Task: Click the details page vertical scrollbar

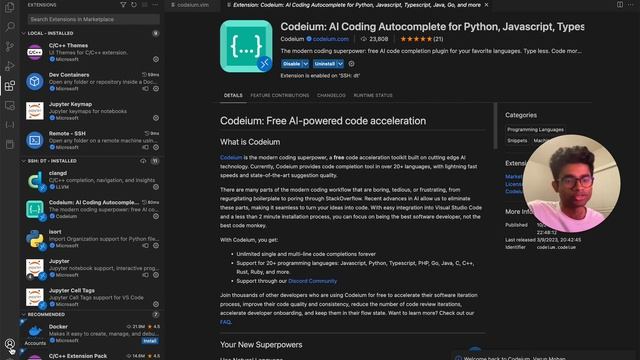Action: click(x=496, y=126)
